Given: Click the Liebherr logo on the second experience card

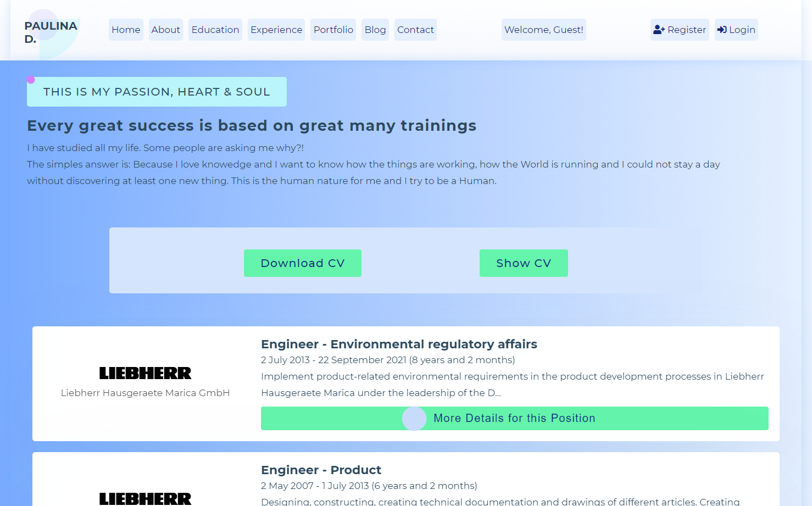Looking at the screenshot, I should pyautogui.click(x=145, y=498).
